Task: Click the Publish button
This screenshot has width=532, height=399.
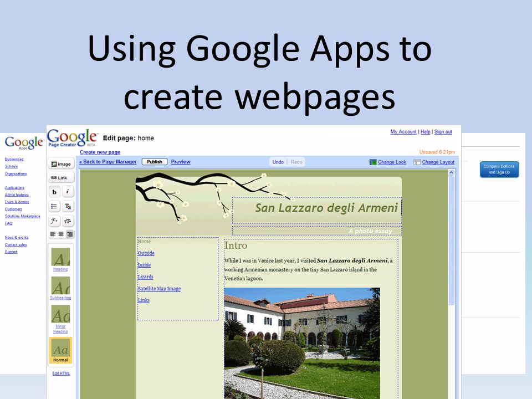Action: pos(155,162)
